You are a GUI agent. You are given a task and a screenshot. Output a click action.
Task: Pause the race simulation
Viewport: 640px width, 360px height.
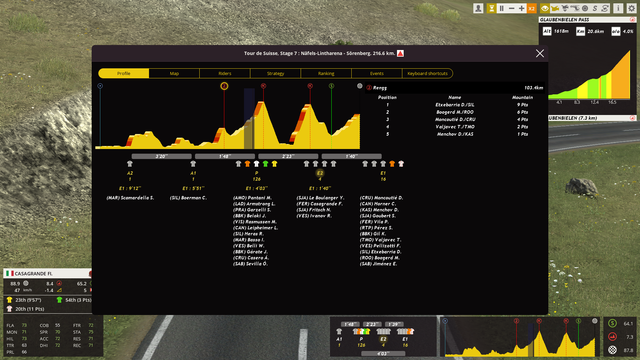502,8
